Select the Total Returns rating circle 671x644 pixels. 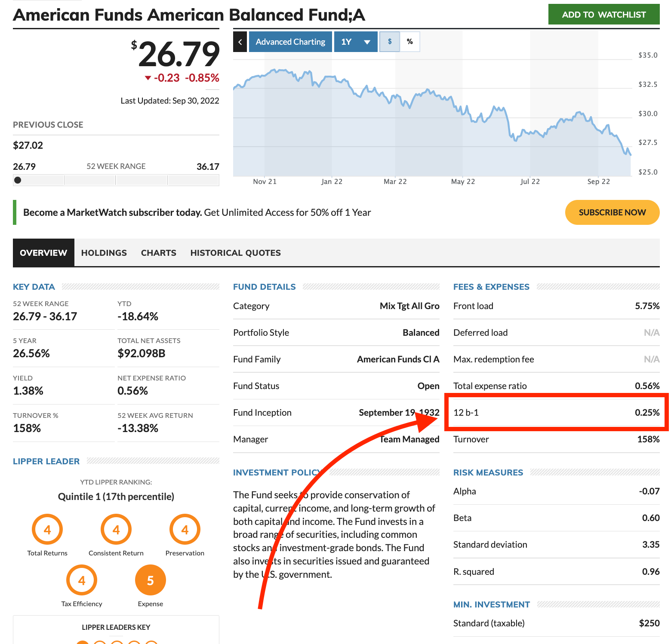pyautogui.click(x=47, y=530)
